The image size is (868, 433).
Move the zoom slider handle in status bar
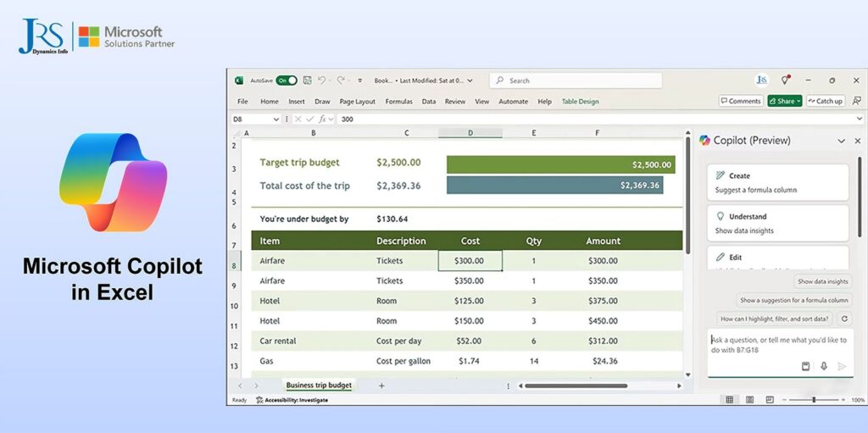click(x=814, y=400)
